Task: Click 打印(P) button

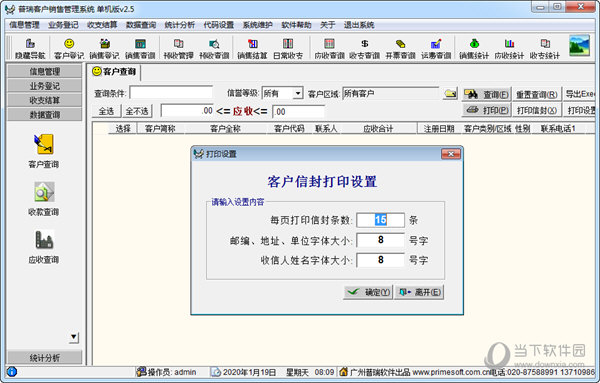Action: tap(486, 110)
